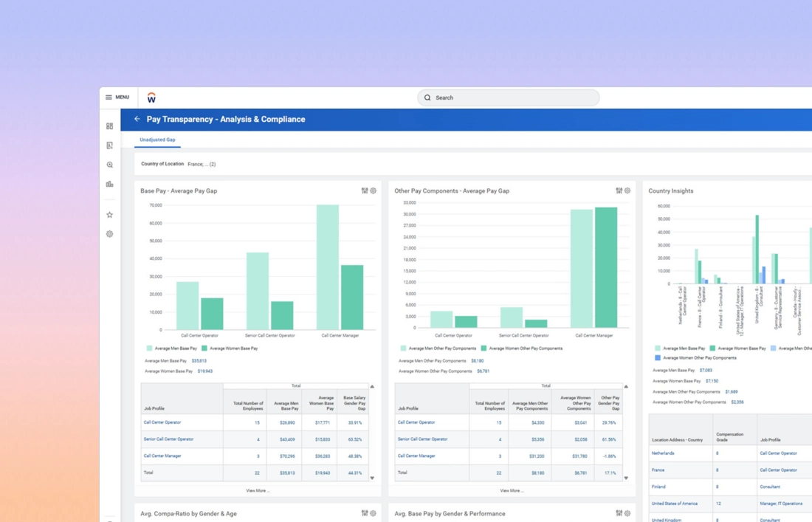Open the dashboard grid icon in sidebar
812x522 pixels.
(110, 126)
